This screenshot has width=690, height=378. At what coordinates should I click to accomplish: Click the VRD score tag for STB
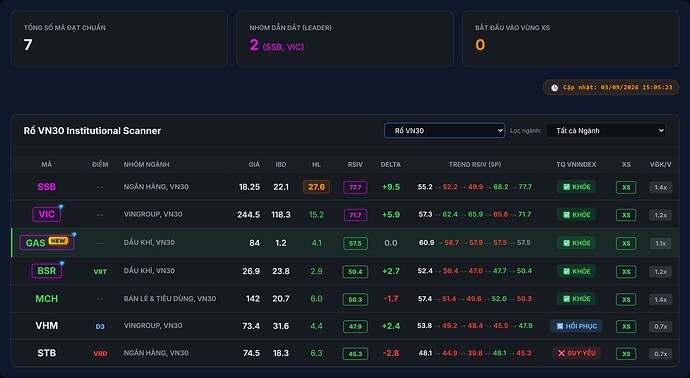100,353
